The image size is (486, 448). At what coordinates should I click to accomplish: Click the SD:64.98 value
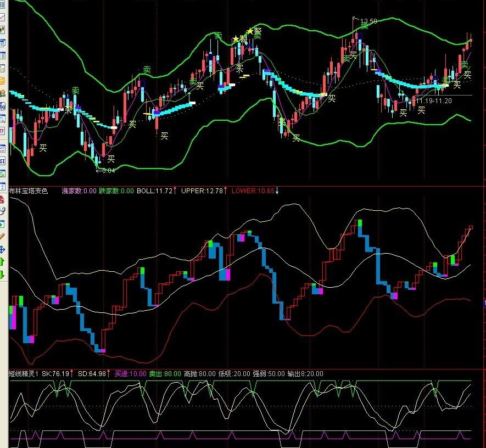point(92,374)
